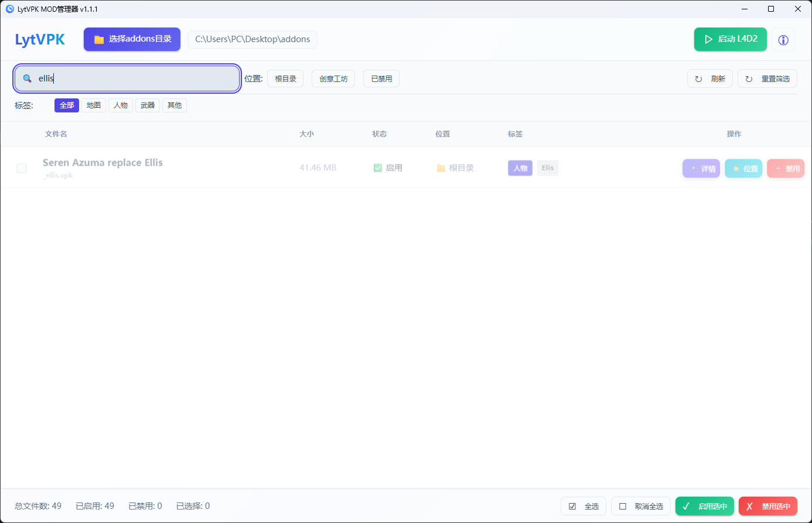Enable selected mods with 启用选中
The width and height of the screenshot is (812, 523).
coord(704,506)
